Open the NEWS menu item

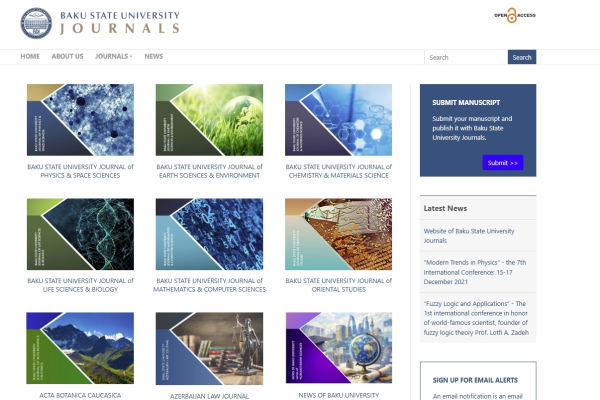click(153, 56)
